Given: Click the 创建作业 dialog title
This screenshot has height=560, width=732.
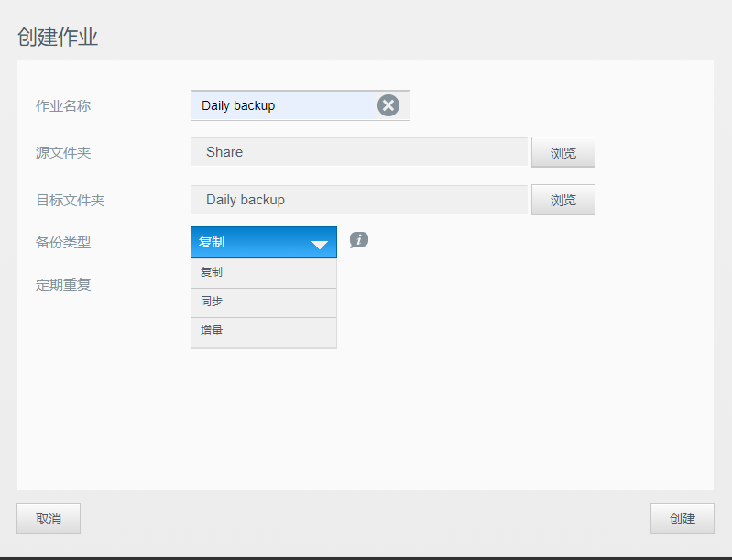Looking at the screenshot, I should (58, 38).
